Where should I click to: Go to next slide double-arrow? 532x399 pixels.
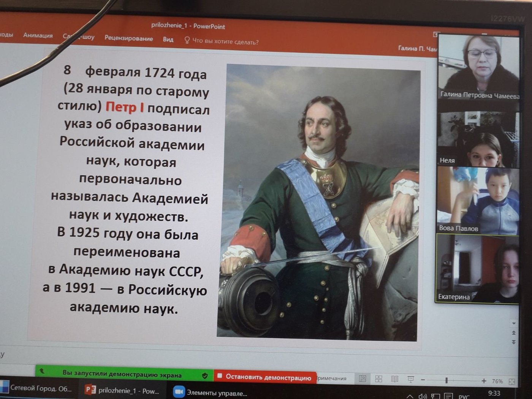514,342
